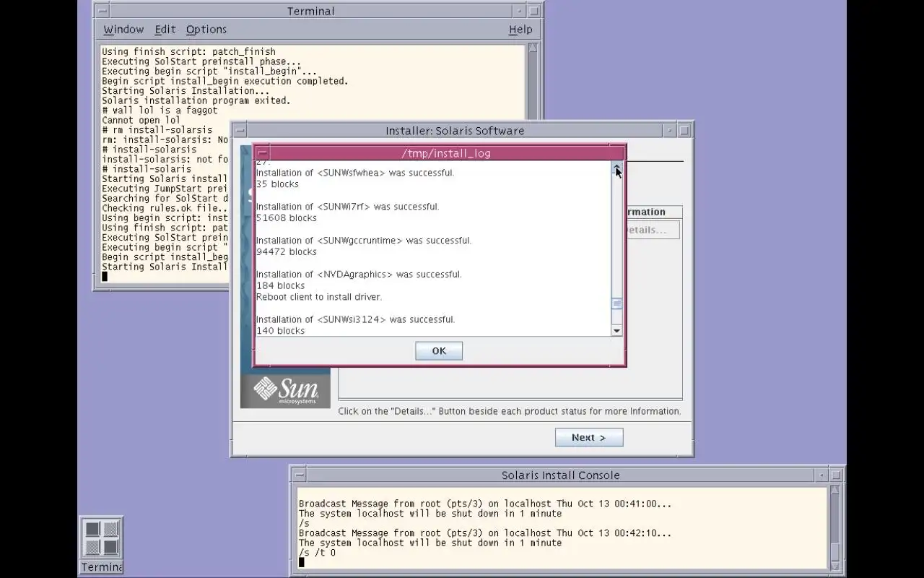Open the Terminal window menu button
Image resolution: width=924 pixels, height=578 pixels.
coord(103,11)
